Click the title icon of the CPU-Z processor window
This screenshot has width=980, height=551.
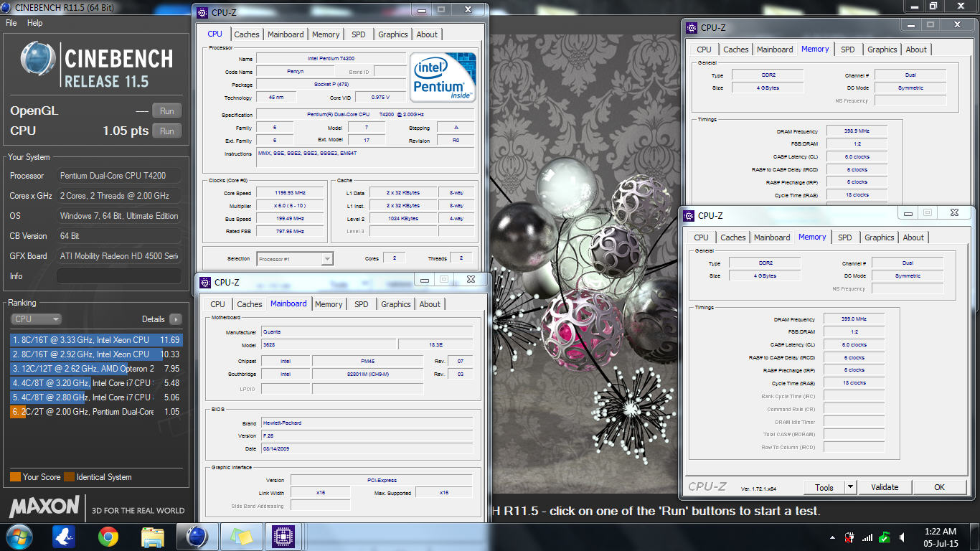[x=203, y=12]
